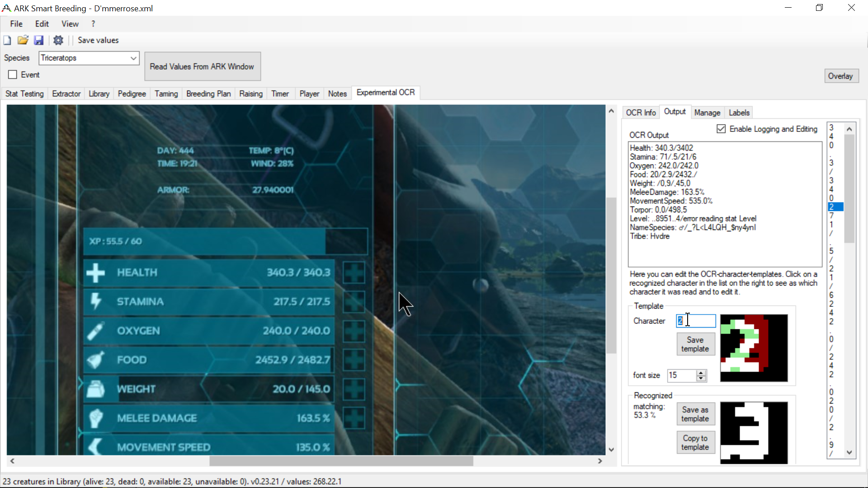Save the current library
Screen dimensions: 868x488
click(x=39, y=40)
